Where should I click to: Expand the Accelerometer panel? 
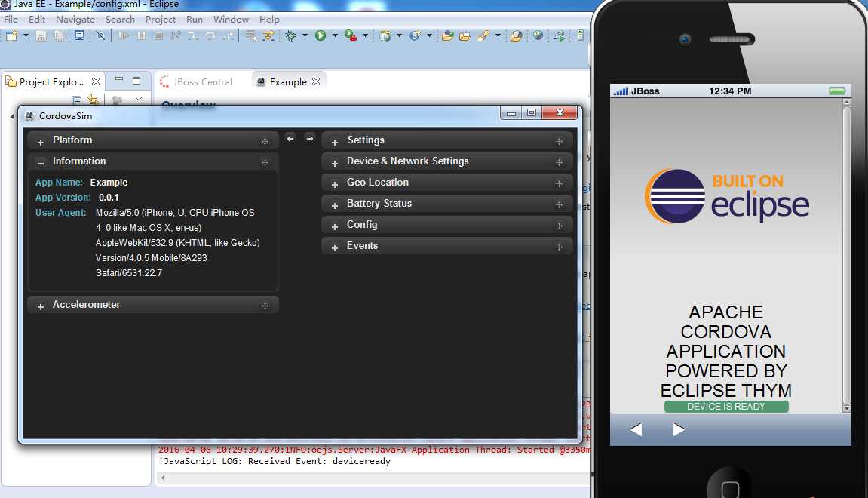[x=41, y=306]
